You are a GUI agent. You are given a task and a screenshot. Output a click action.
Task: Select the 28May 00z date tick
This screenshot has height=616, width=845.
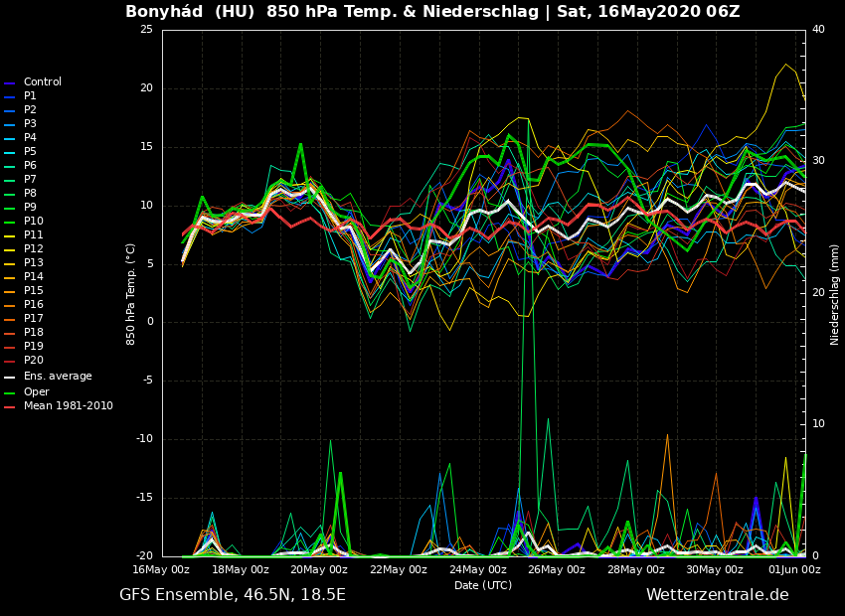635,570
